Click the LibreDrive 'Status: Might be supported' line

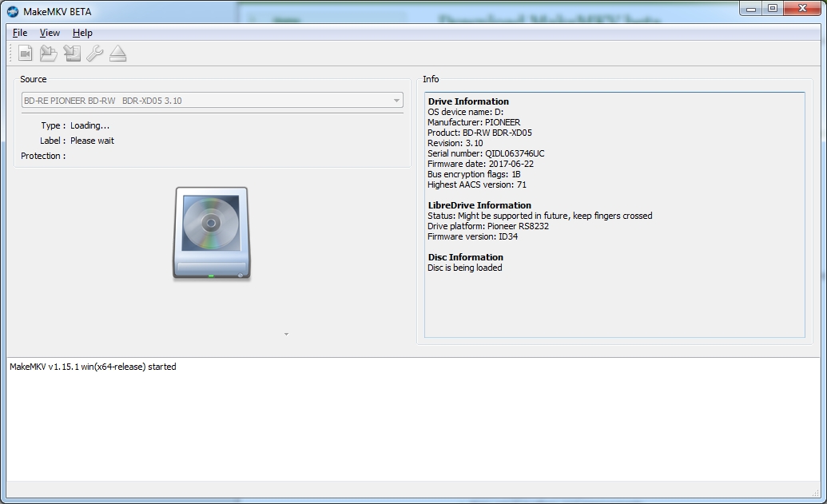[539, 216]
